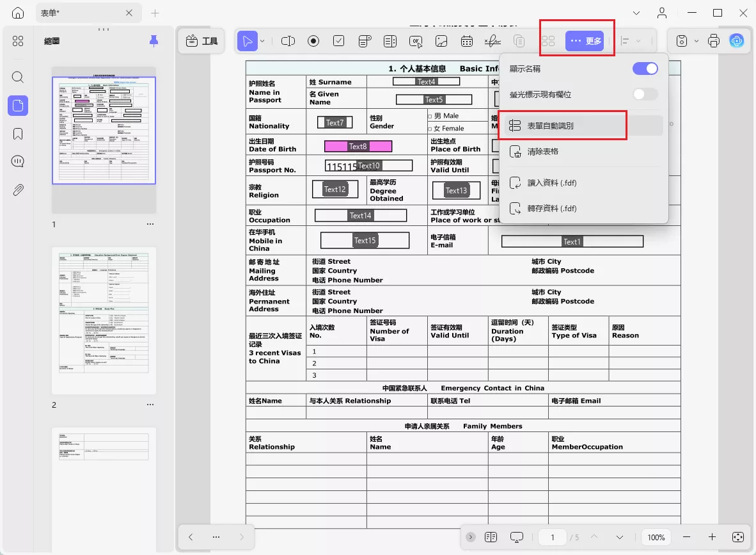Select the pink Text8 date of birth field
756x555 pixels.
[x=358, y=146]
